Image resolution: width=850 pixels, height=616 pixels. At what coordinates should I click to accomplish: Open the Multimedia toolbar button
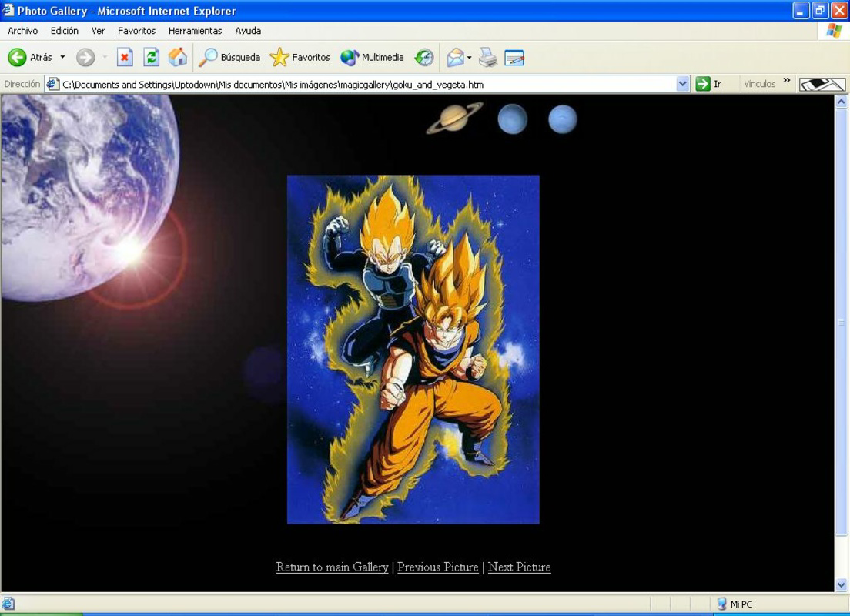tap(372, 57)
